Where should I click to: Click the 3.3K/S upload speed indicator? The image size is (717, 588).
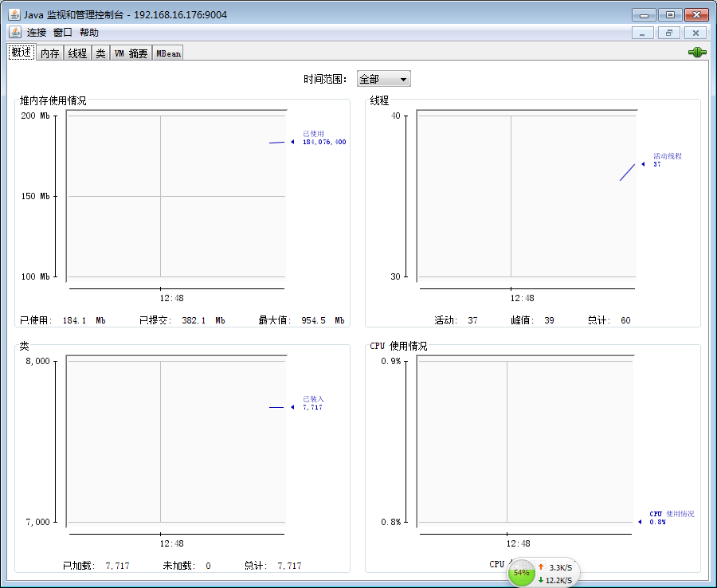tap(555, 567)
